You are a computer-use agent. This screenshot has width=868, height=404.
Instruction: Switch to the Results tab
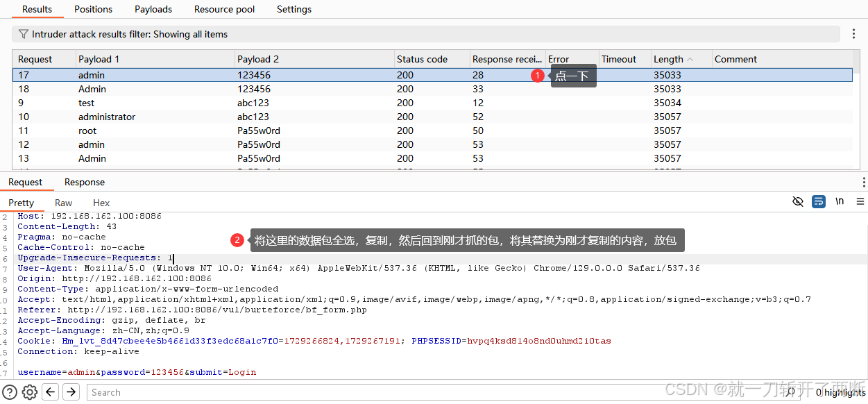pos(37,9)
